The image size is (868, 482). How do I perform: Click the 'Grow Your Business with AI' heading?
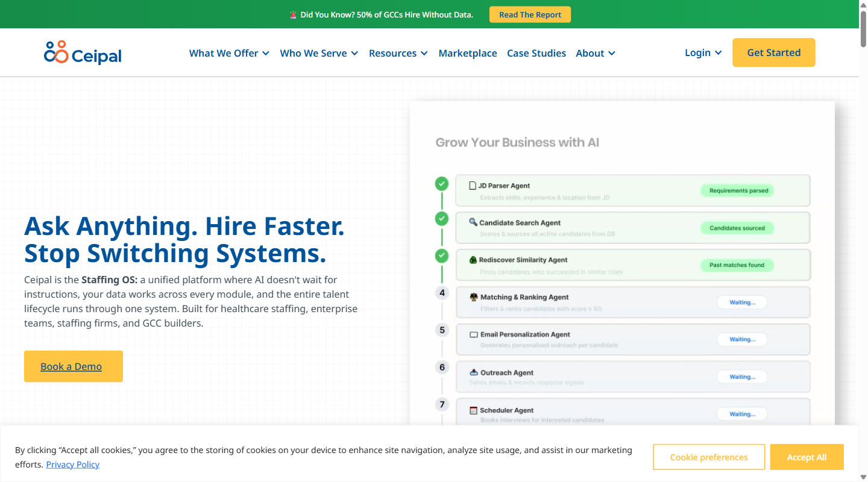click(517, 143)
